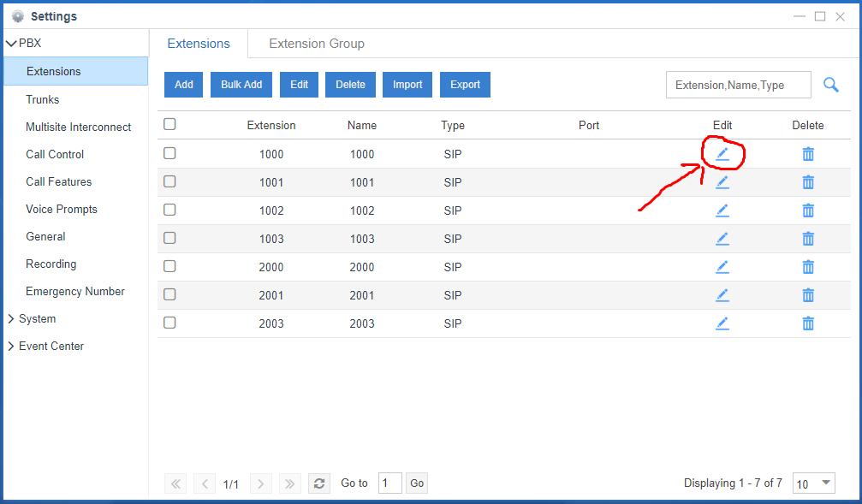The height and width of the screenshot is (504, 862).
Task: Check the box for extension 2003
Action: [169, 323]
